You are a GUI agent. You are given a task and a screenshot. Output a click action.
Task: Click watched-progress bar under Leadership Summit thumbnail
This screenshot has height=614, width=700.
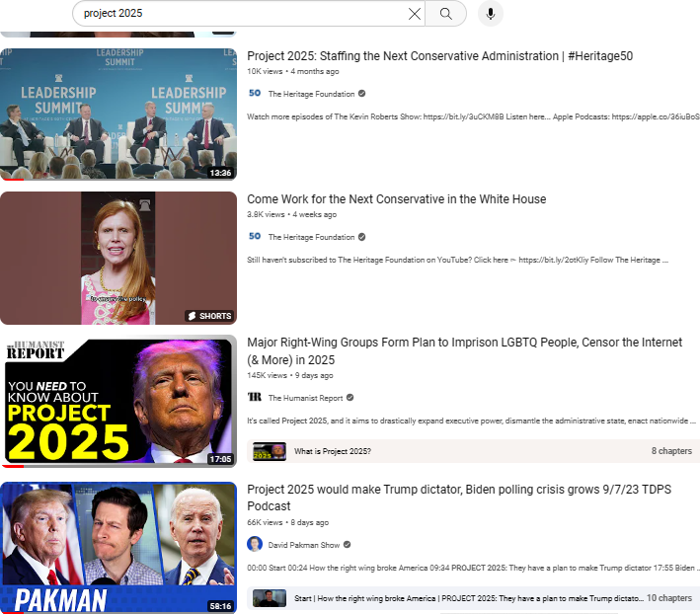pyautogui.click(x=118, y=180)
